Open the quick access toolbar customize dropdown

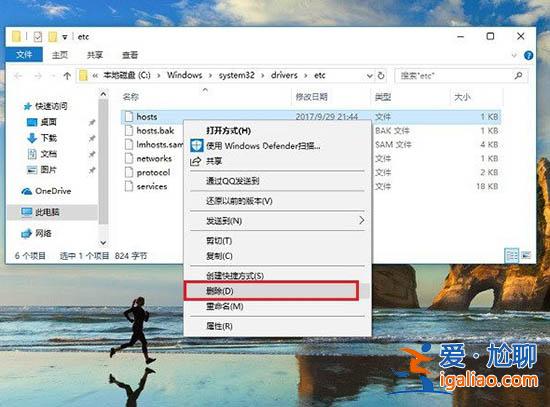coord(65,37)
